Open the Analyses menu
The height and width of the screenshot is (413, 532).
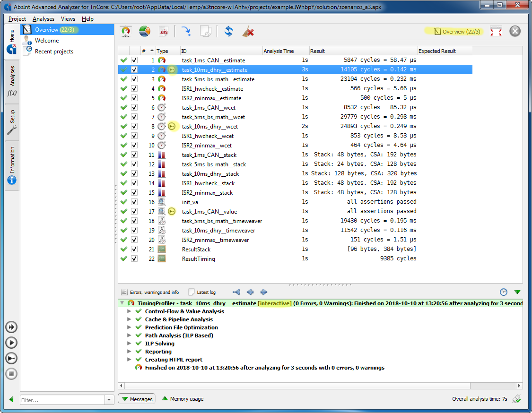click(44, 19)
